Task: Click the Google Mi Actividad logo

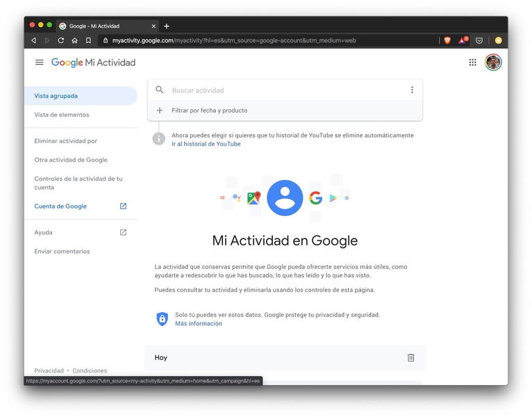Action: coord(93,63)
